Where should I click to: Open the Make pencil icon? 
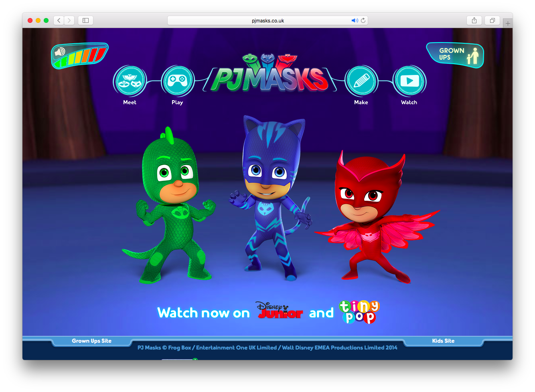click(x=361, y=81)
